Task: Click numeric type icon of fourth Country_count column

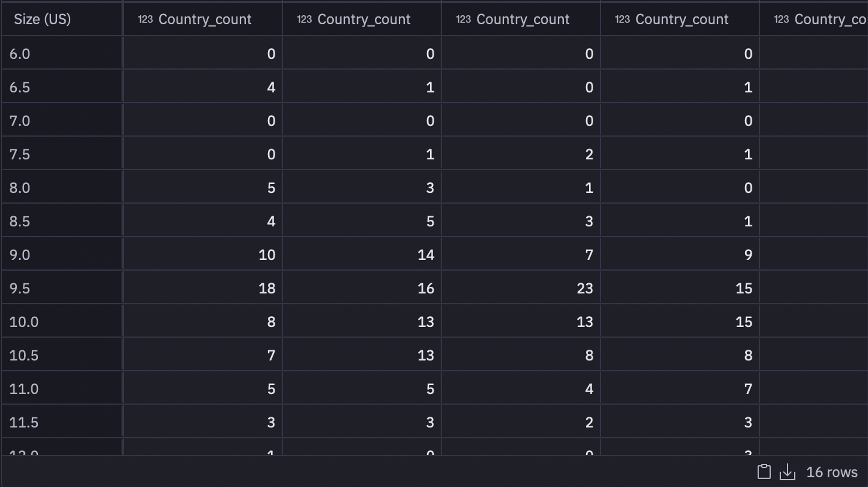Action: [x=622, y=19]
